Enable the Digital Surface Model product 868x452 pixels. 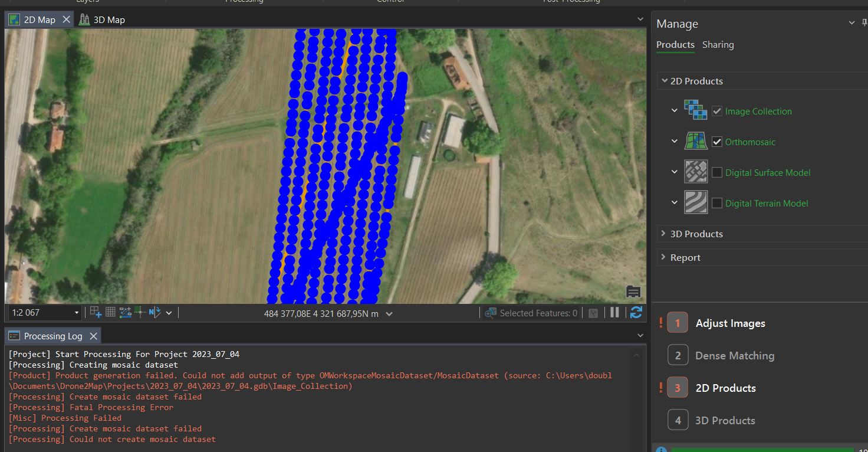717,172
